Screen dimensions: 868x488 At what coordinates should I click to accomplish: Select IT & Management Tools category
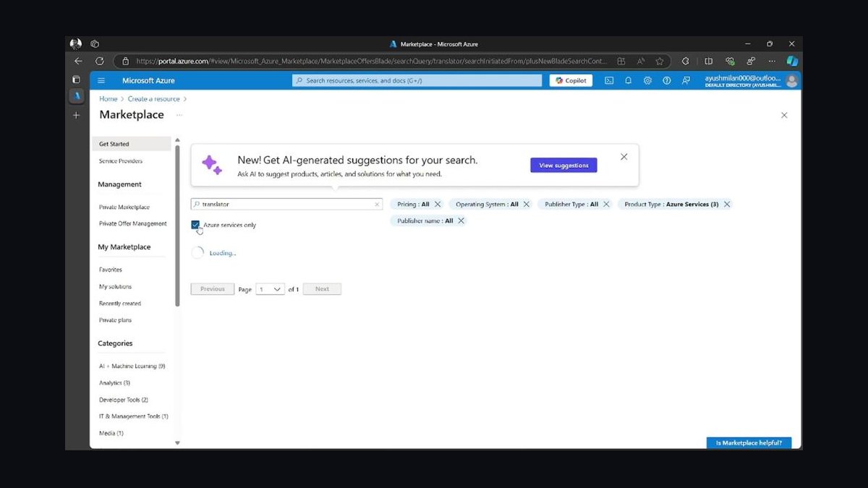click(134, 416)
